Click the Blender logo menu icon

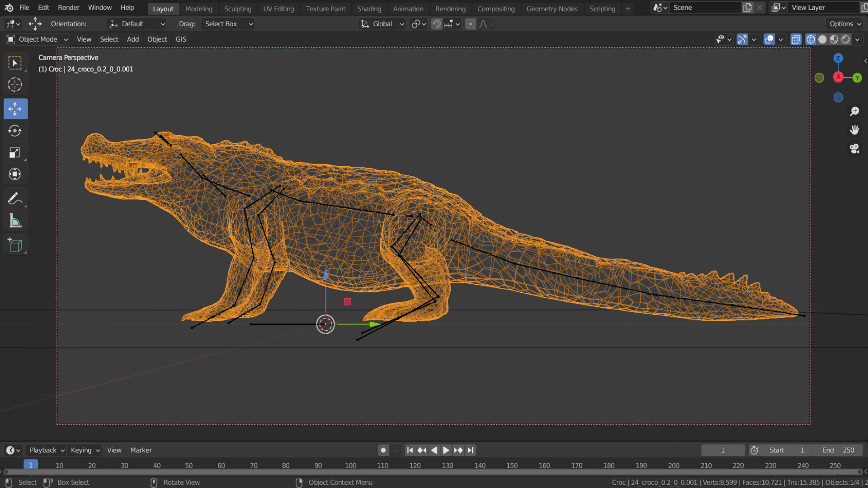[x=9, y=8]
